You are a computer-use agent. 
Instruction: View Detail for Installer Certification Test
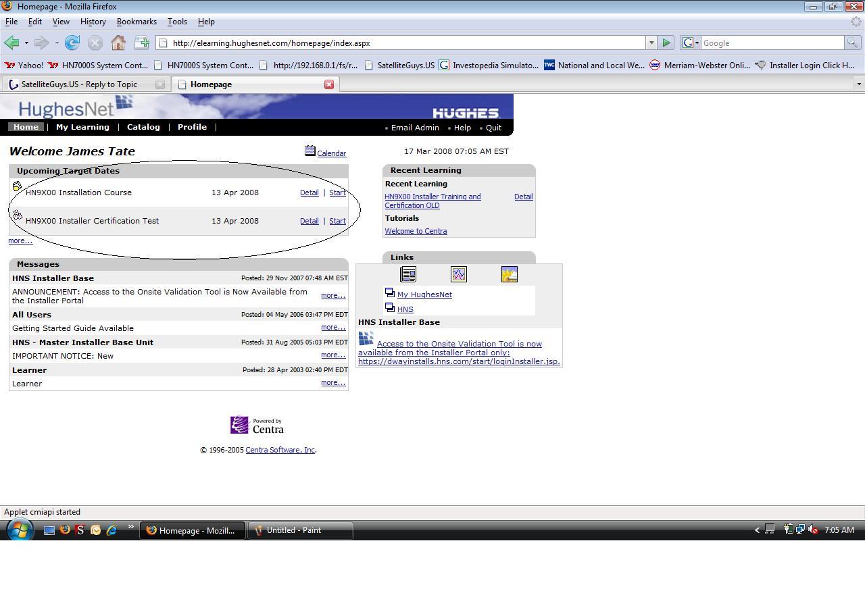click(x=310, y=221)
